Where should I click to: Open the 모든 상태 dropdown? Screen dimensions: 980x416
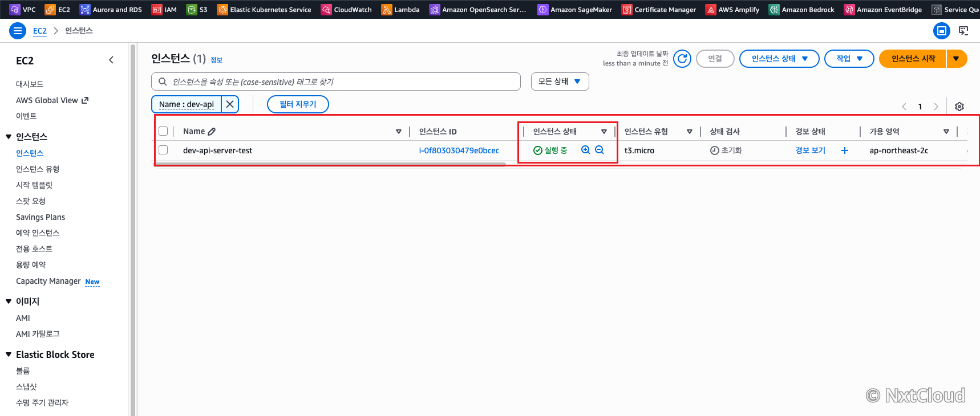coord(560,81)
